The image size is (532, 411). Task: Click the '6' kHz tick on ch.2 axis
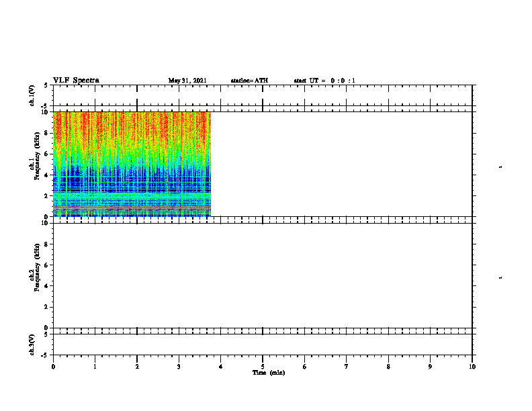(x=46, y=265)
